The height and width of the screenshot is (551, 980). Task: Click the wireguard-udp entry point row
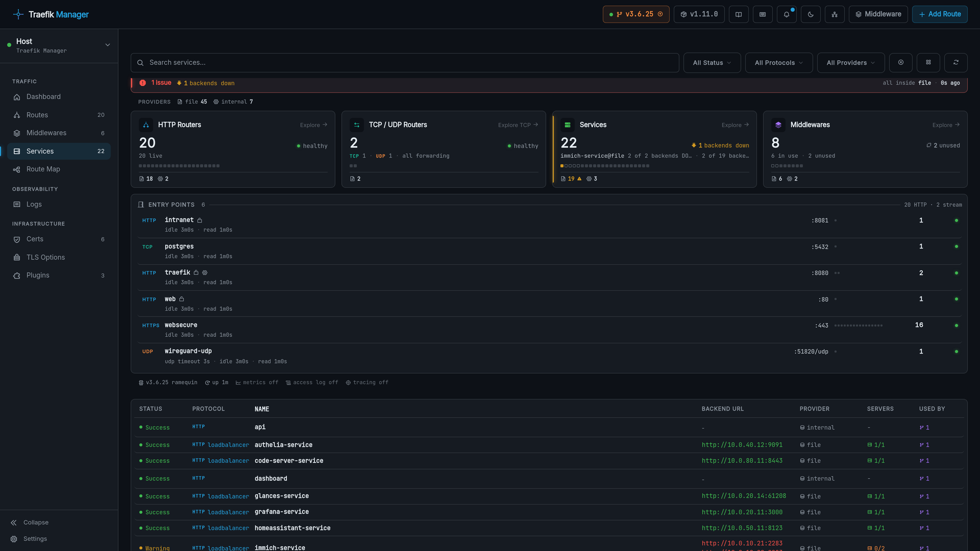point(549,356)
